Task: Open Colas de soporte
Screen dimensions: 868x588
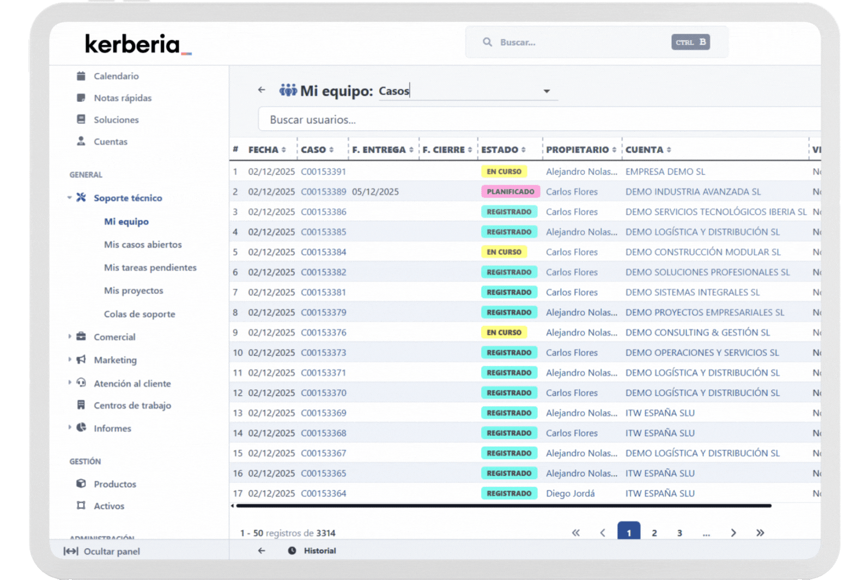Action: point(139,314)
